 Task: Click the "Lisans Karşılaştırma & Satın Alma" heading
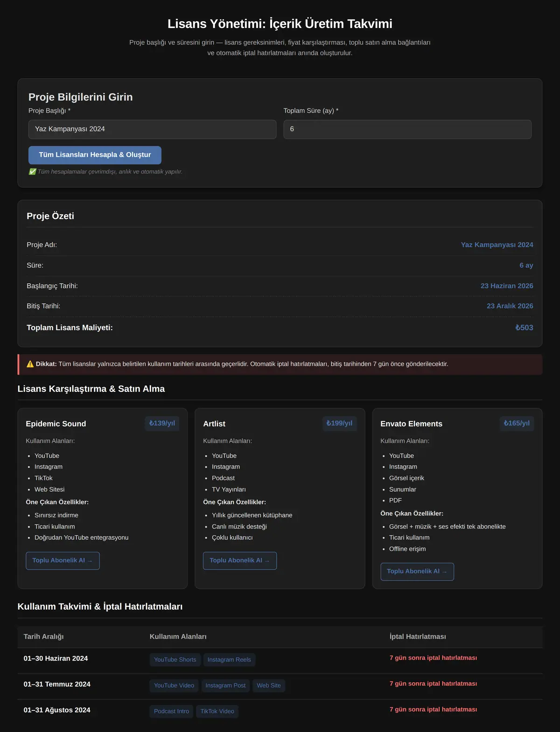click(91, 389)
